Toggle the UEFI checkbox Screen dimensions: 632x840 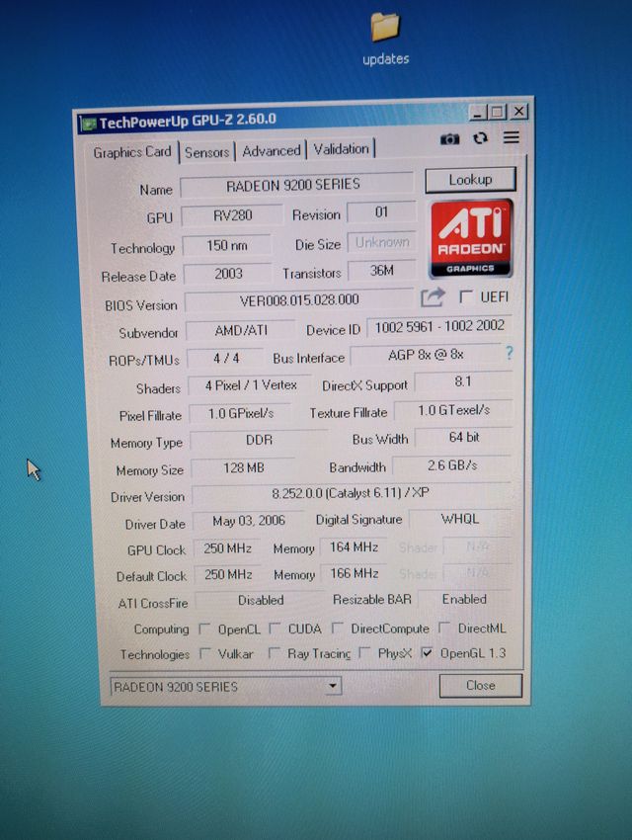(466, 296)
